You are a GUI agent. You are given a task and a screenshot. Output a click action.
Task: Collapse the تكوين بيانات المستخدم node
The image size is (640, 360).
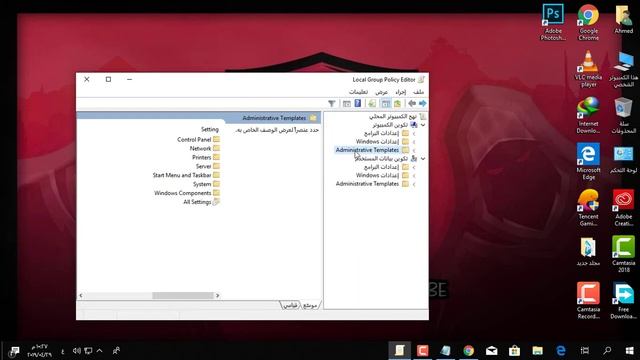point(423,159)
